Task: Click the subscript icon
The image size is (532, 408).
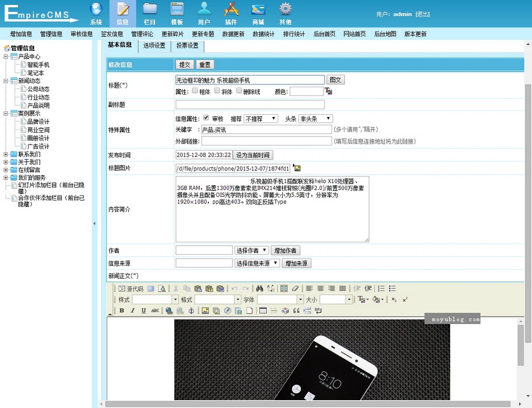Action: [394, 299]
